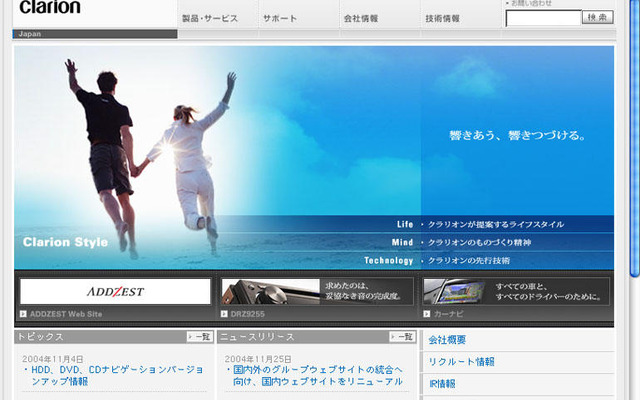Click arrow icon beside ADDZEST Web Site
Screen dimensions: 640x400
pos(23,314)
